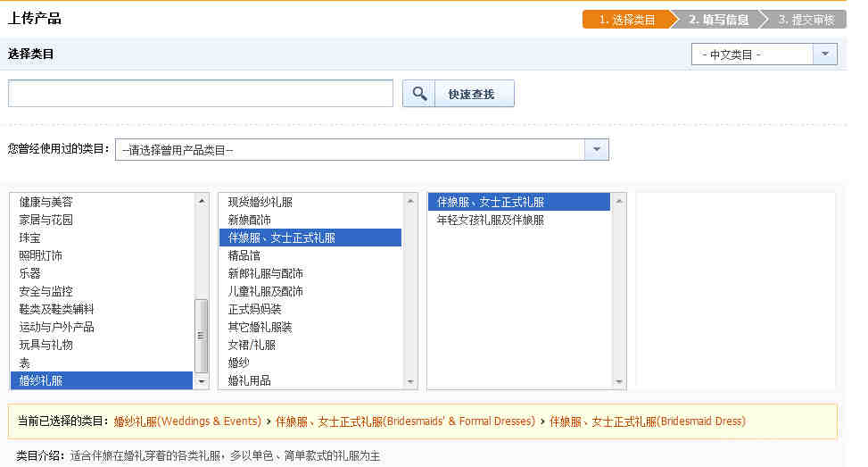
Task: Select 运动与户外产品 category
Action: coord(103,327)
